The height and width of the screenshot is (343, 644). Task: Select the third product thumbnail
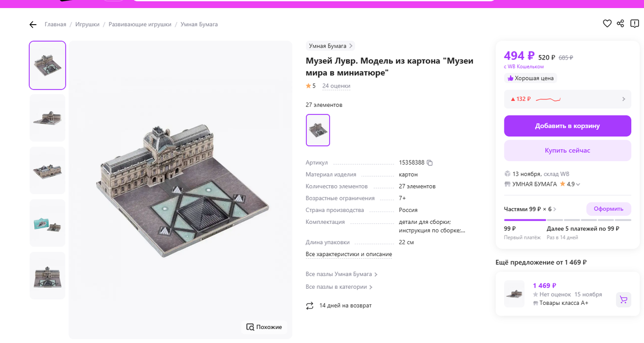tap(47, 171)
